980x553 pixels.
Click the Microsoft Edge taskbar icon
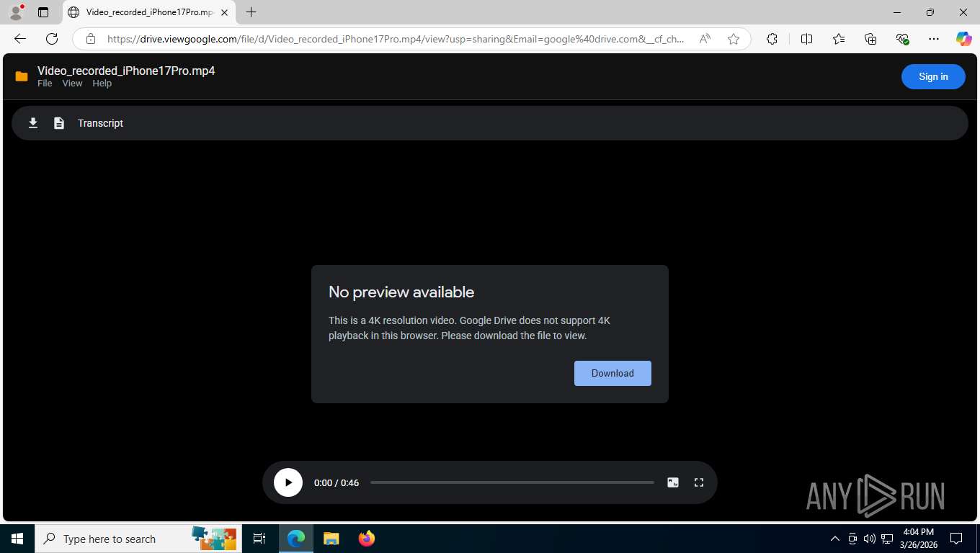point(296,539)
